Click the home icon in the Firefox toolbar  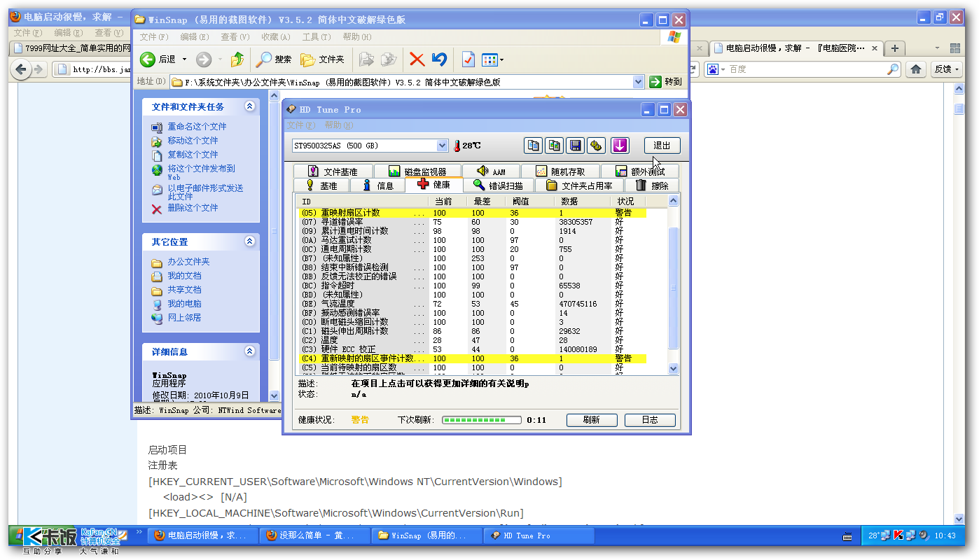(915, 69)
